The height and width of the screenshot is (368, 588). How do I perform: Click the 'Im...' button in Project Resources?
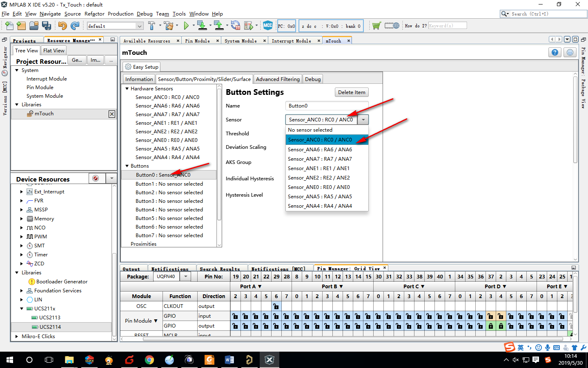pyautogui.click(x=96, y=60)
